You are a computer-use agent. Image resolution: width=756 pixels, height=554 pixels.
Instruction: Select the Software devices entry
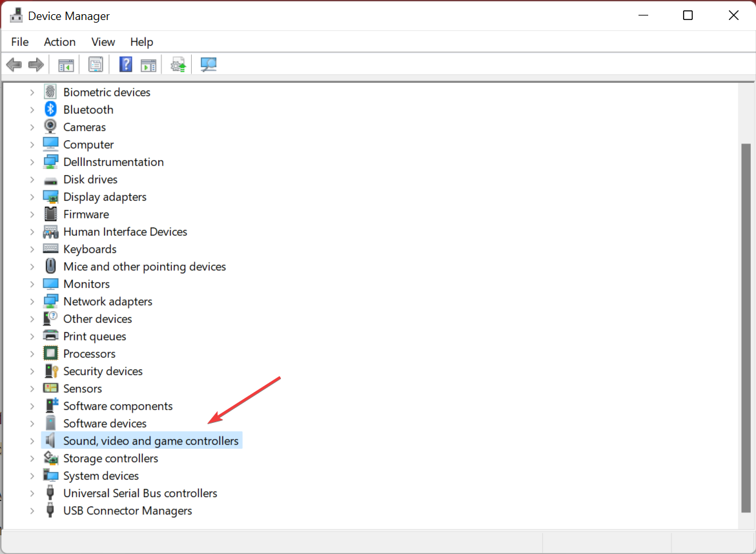coord(105,424)
